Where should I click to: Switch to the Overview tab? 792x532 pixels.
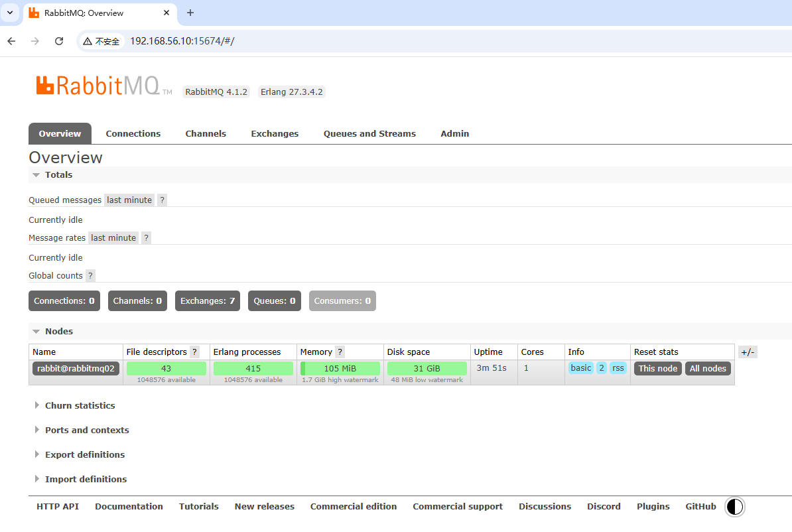[x=60, y=134]
